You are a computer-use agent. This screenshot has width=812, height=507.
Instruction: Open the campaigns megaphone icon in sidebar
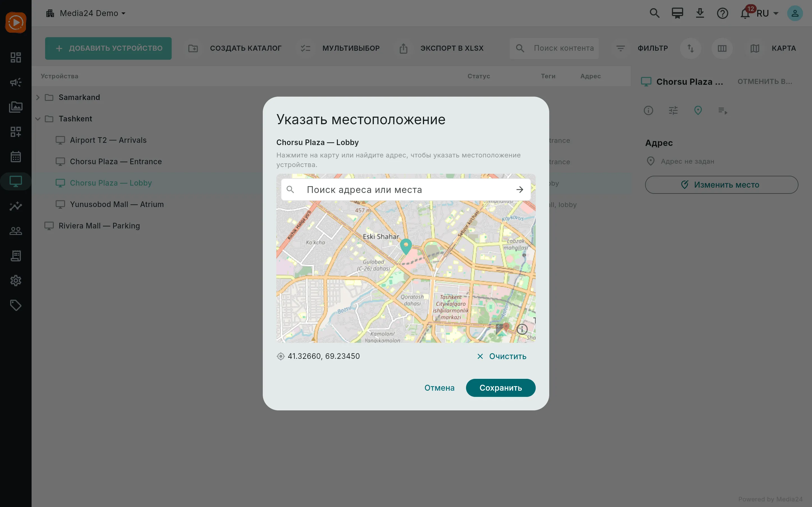click(x=16, y=82)
